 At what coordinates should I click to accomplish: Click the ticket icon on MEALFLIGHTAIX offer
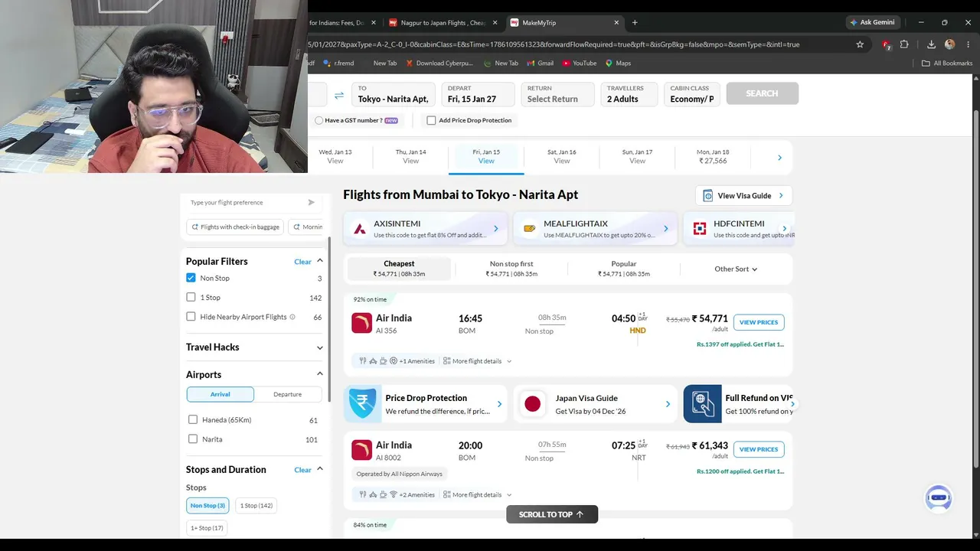[529, 229]
